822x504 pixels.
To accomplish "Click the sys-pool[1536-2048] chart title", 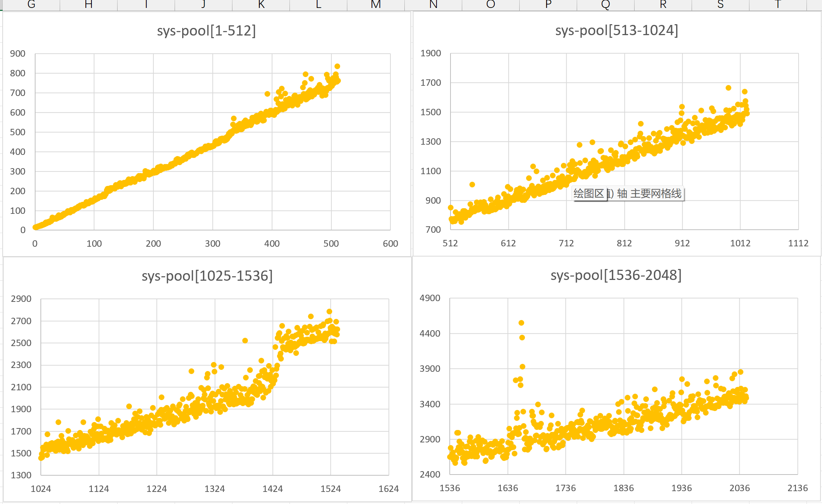I will pos(616,275).
